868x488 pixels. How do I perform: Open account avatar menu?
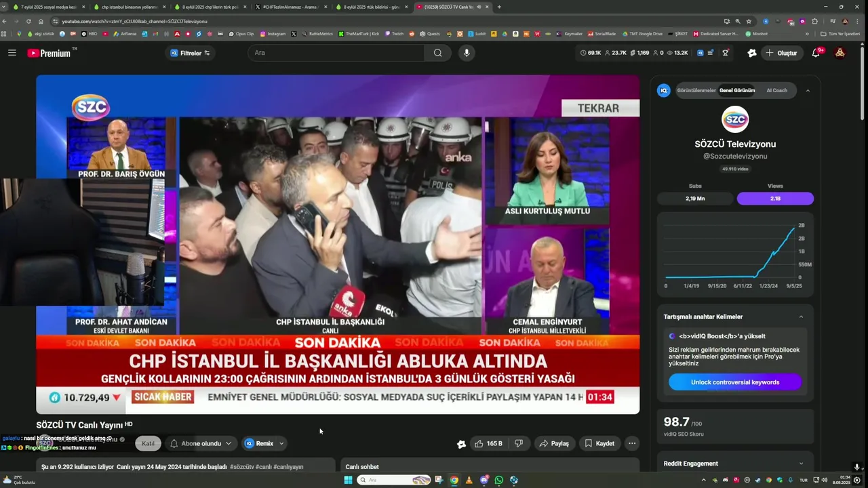[x=840, y=53]
